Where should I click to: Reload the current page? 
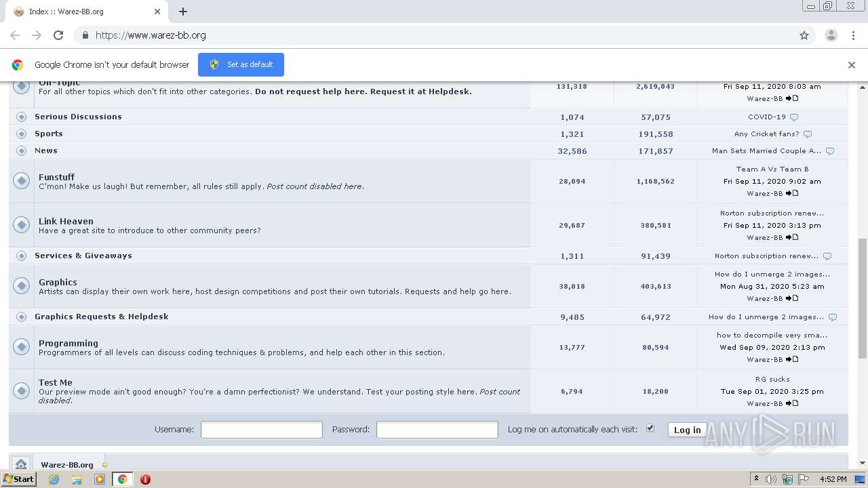point(58,35)
